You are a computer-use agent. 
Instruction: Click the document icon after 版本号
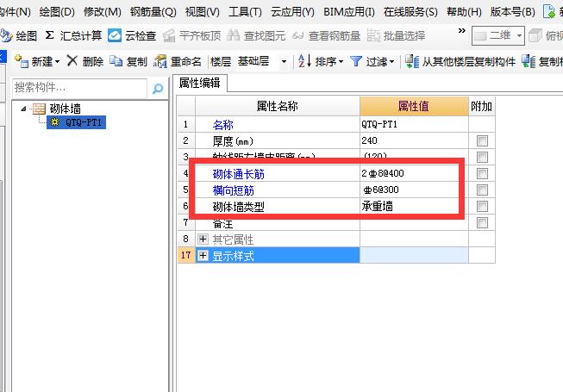(x=549, y=11)
